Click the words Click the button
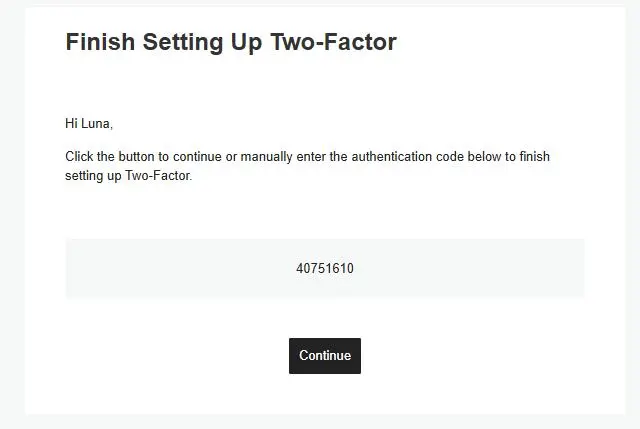Image resolution: width=640 pixels, height=429 pixels. [110, 156]
